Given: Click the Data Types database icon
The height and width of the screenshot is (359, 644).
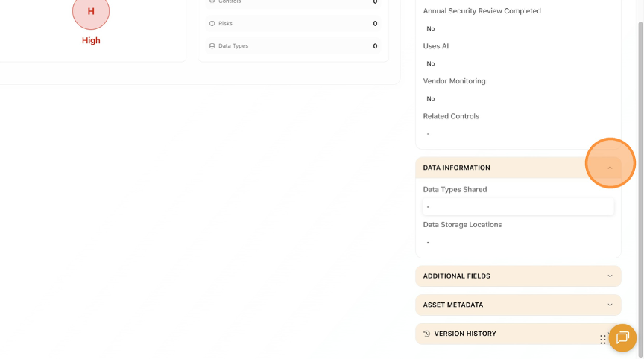Looking at the screenshot, I should coord(212,46).
